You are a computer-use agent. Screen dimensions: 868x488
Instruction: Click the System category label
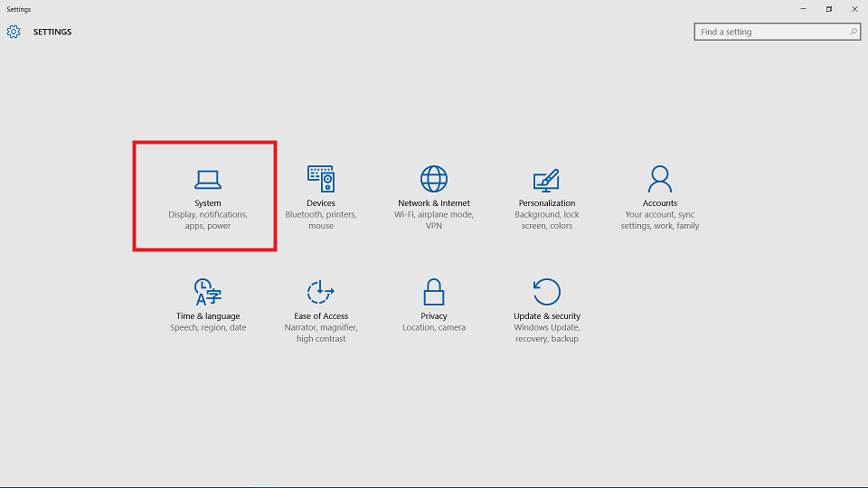[208, 203]
